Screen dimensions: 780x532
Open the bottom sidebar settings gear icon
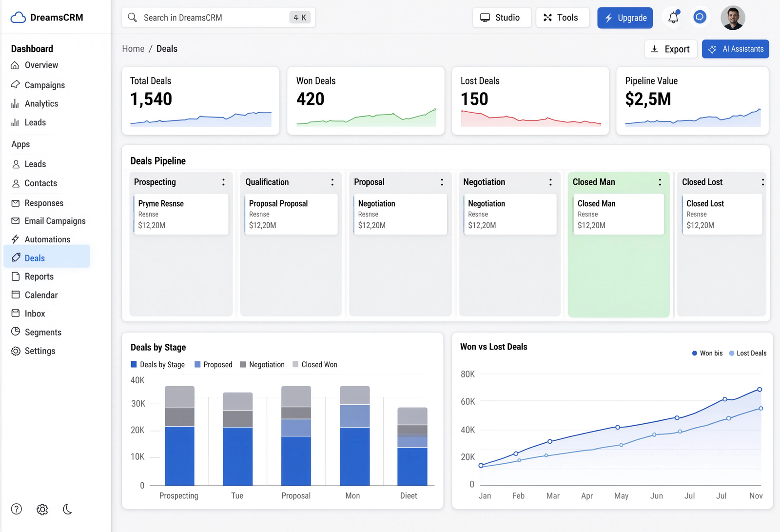42,509
